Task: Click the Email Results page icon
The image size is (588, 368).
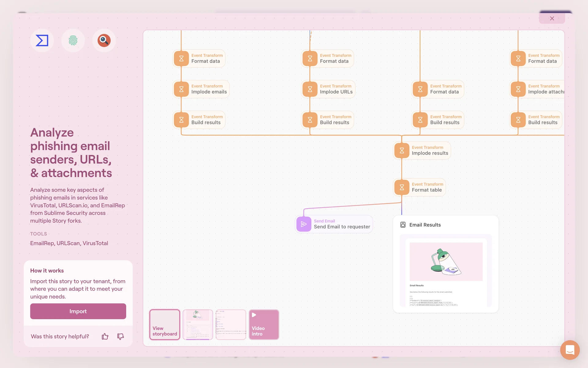Action: tap(403, 225)
